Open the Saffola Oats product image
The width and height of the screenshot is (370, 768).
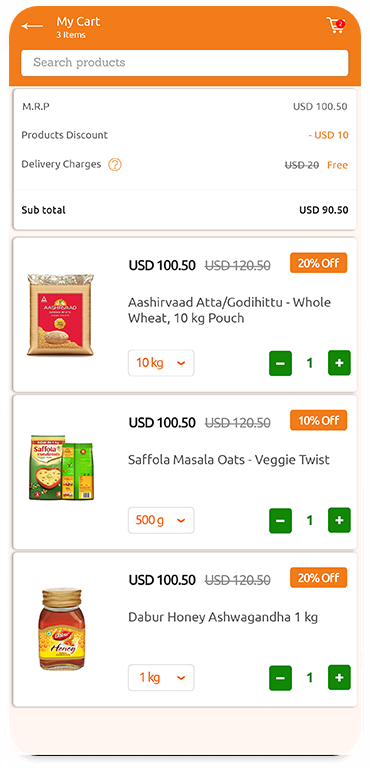[61, 467]
